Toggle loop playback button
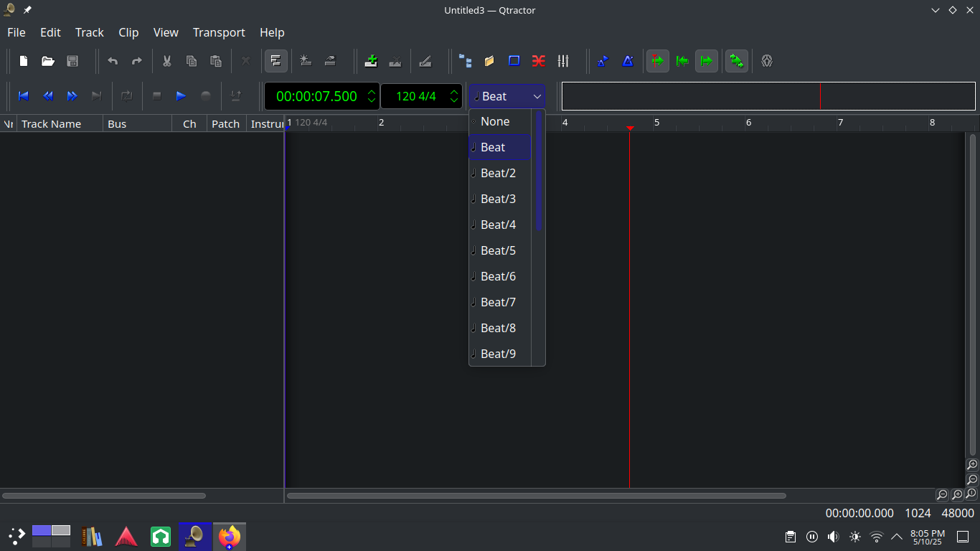The image size is (980, 551). [127, 96]
